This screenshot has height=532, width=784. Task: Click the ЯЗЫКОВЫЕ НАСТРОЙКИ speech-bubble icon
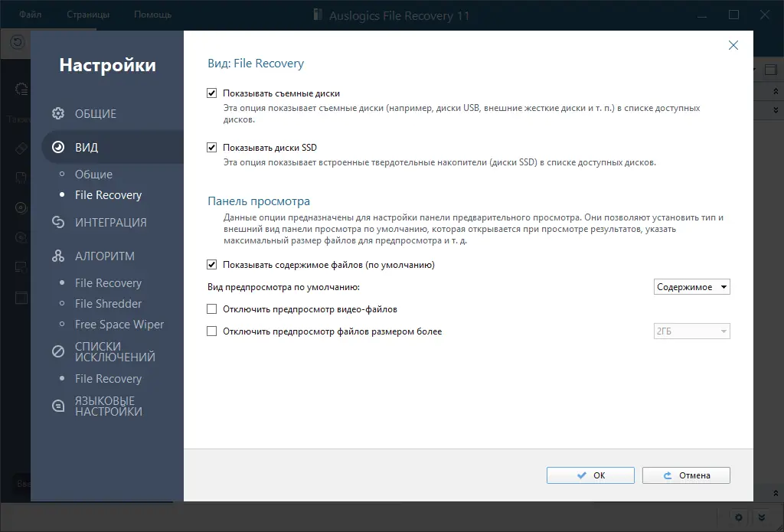[58, 406]
